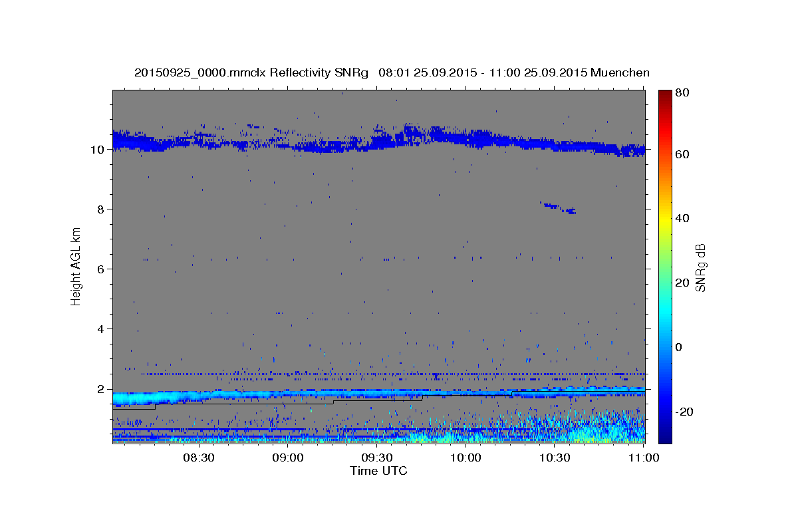The width and height of the screenshot is (798, 532).
Task: Click the 'Height AGL km' axis label
Action: (76, 267)
